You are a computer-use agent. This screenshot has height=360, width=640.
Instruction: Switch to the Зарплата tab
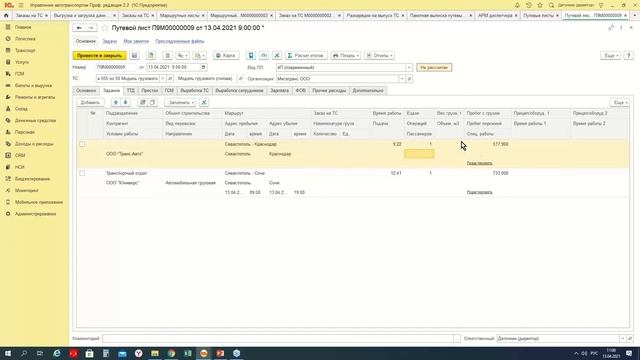click(280, 91)
